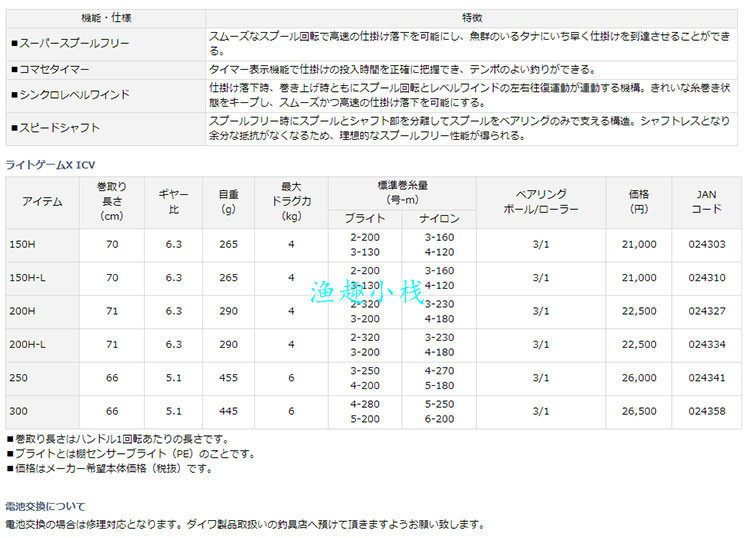
Task: Click the ライトゲームX ICV table title
Action: coord(50,165)
